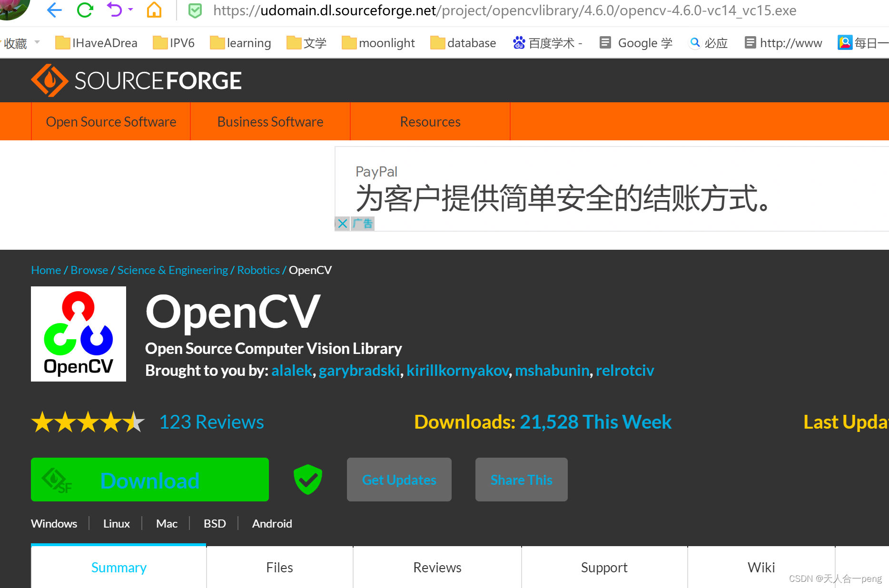Click the purple undo/restore icon
This screenshot has height=588, width=889.
pyautogui.click(x=114, y=10)
